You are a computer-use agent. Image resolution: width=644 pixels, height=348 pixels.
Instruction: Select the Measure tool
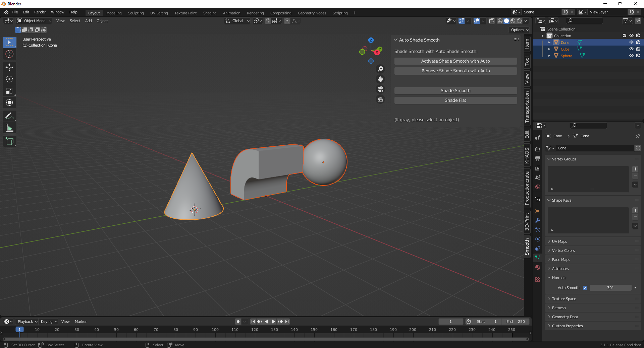click(9, 128)
